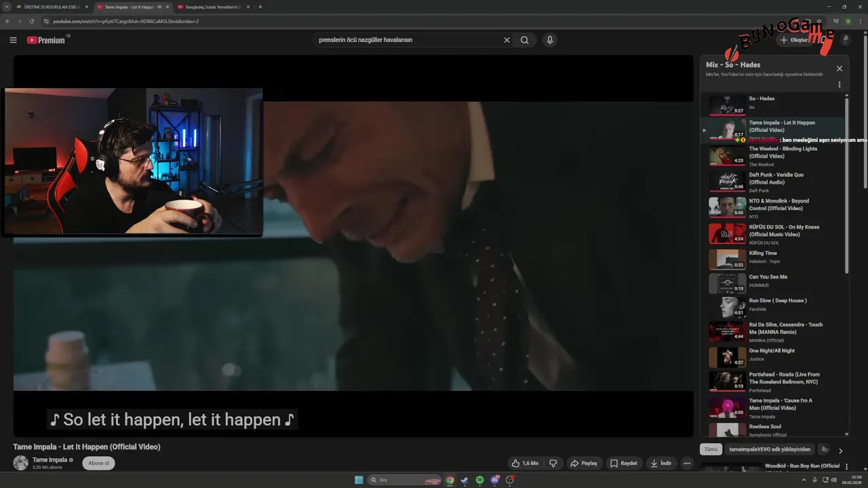This screenshot has width=868, height=488.
Task: Select Restless Soul in the playlist
Action: [773, 430]
